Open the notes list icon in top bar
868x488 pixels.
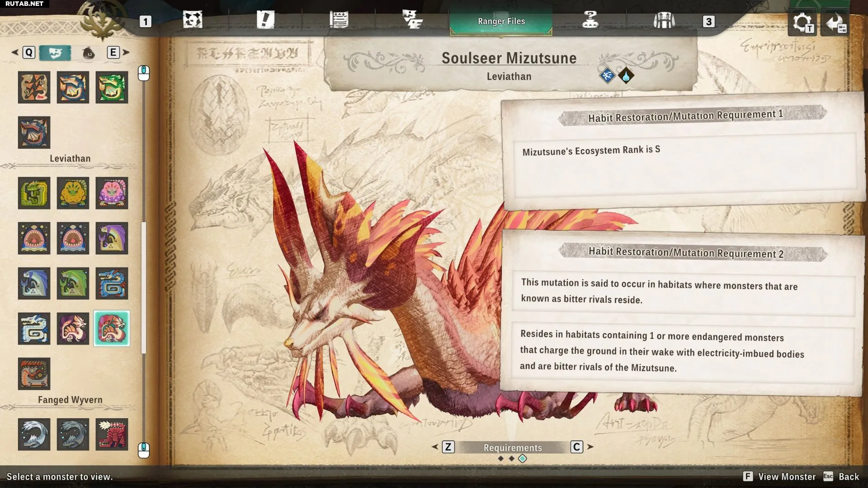click(339, 20)
